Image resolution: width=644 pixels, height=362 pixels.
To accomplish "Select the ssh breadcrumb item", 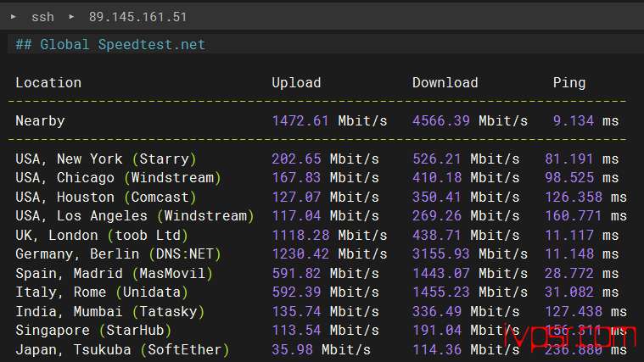I will 42,17.
